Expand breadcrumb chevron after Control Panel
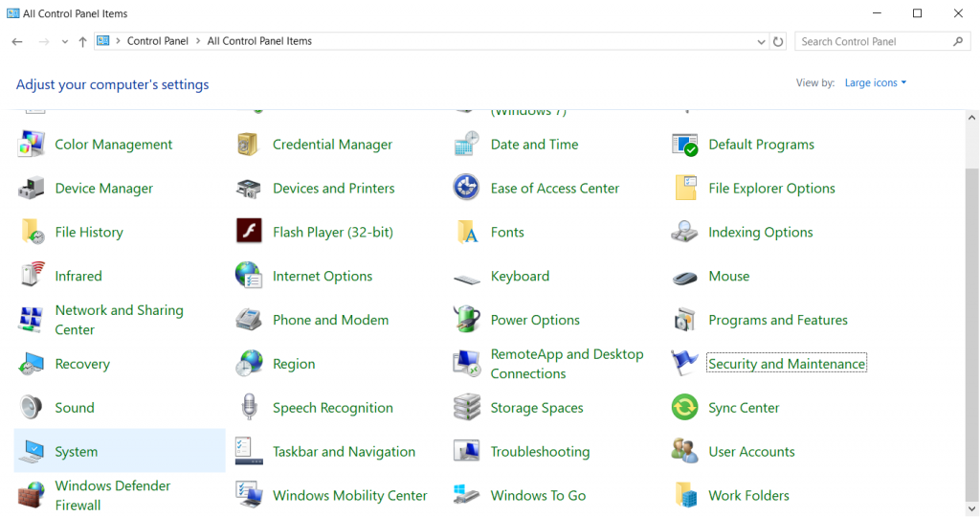Screen dimensions: 980x517 click(198, 41)
